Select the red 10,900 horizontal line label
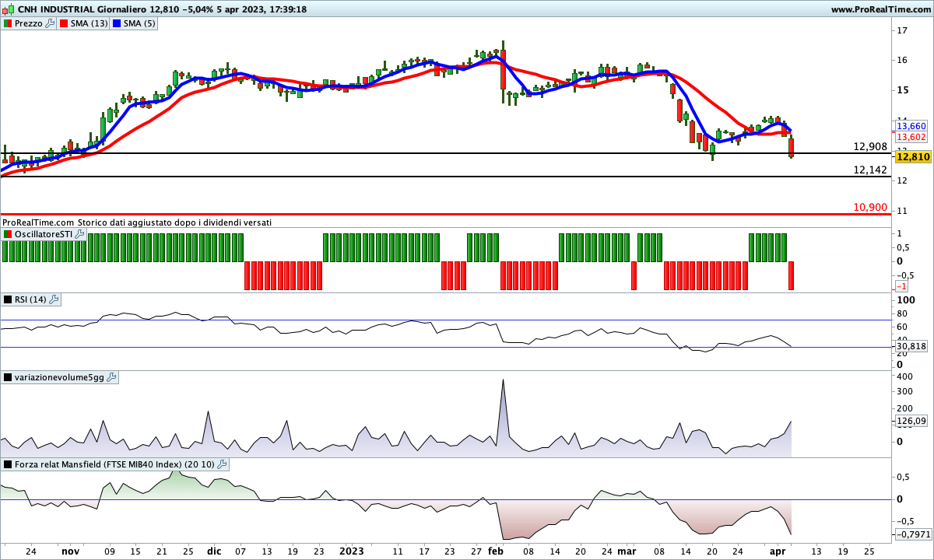 click(870, 207)
